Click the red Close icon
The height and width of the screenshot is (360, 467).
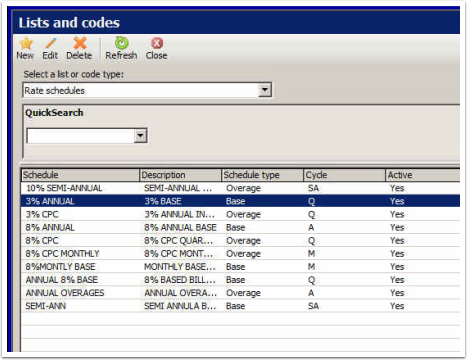click(157, 43)
